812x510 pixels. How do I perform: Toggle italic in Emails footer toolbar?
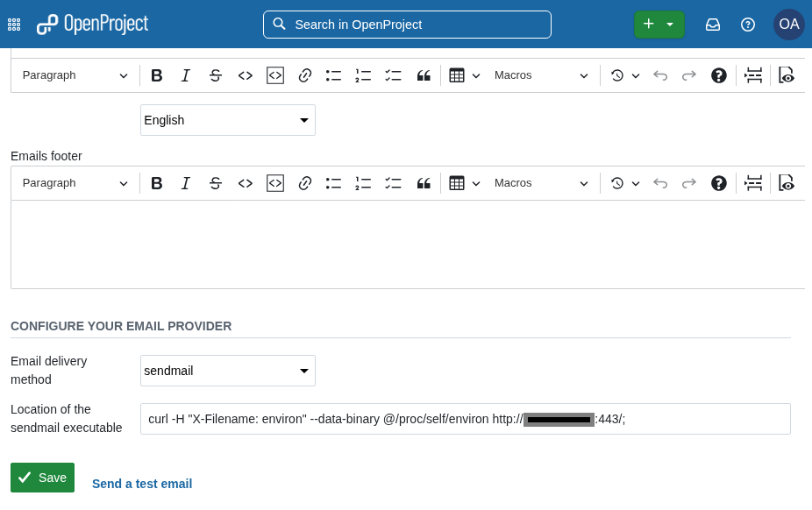point(186,183)
